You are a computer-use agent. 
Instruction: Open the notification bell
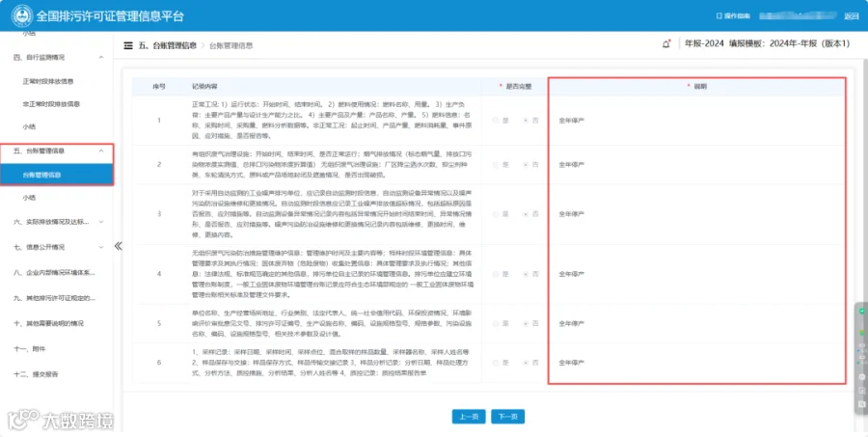[665, 43]
